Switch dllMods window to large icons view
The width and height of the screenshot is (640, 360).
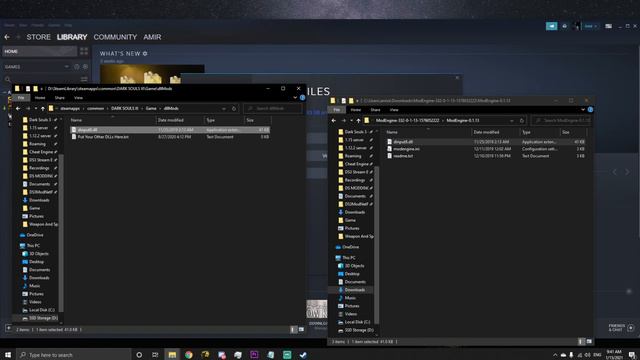point(301,329)
